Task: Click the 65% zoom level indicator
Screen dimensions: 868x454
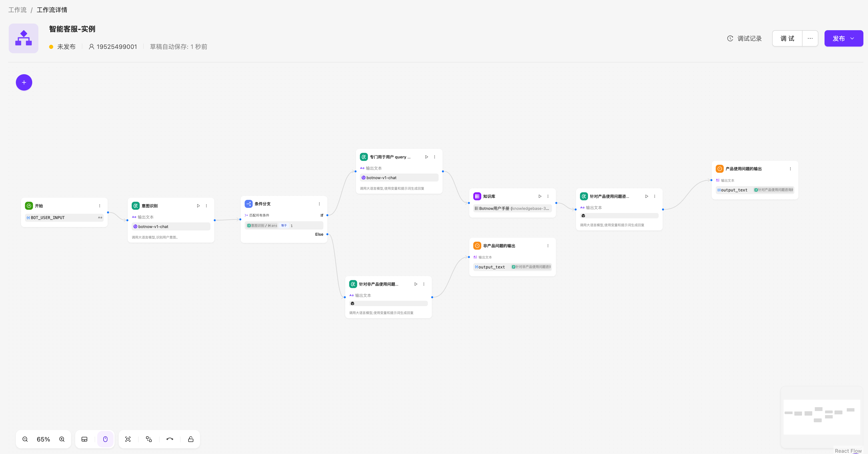Action: point(43,439)
